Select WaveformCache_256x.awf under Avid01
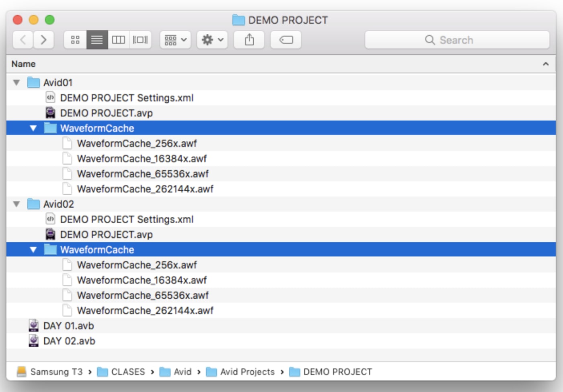Screen dimensions: 563x392 coord(137,143)
